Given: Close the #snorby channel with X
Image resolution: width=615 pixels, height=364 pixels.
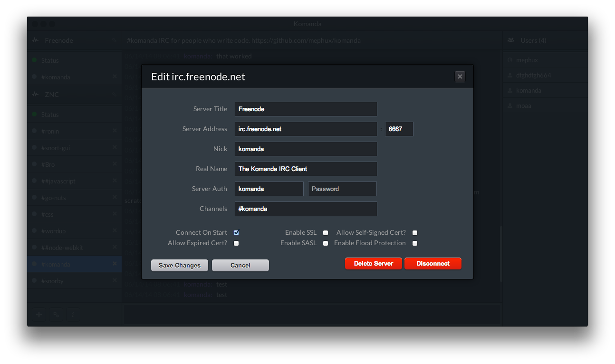Looking at the screenshot, I should (x=115, y=280).
